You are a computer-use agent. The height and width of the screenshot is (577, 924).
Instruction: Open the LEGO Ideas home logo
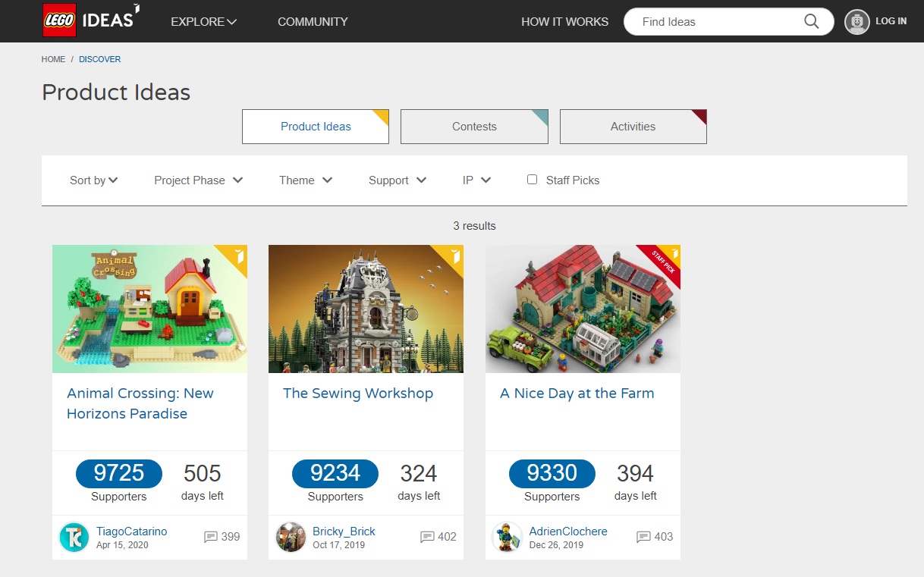point(91,20)
